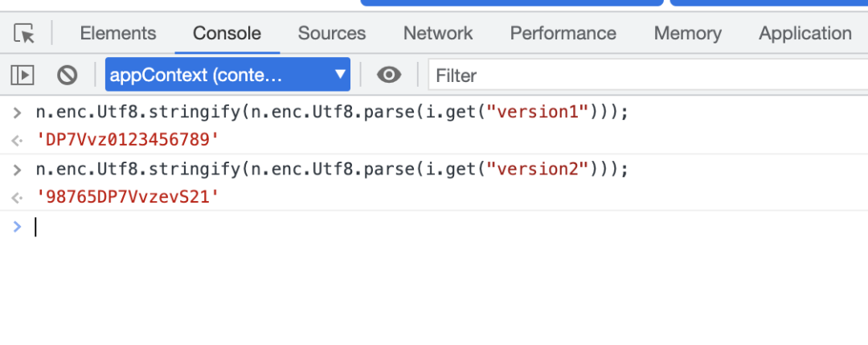The width and height of the screenshot is (868, 345).
Task: Open the Memory tab
Action: 687,34
